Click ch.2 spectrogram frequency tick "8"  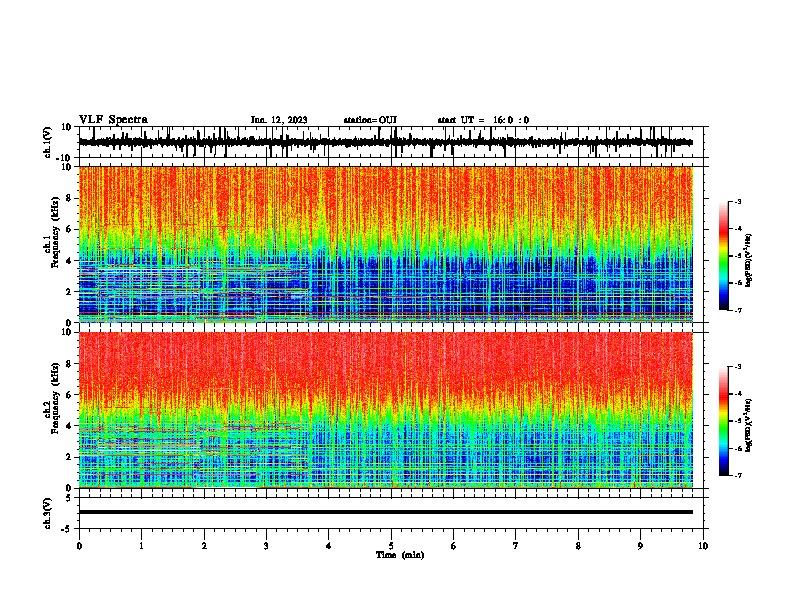tap(70, 363)
